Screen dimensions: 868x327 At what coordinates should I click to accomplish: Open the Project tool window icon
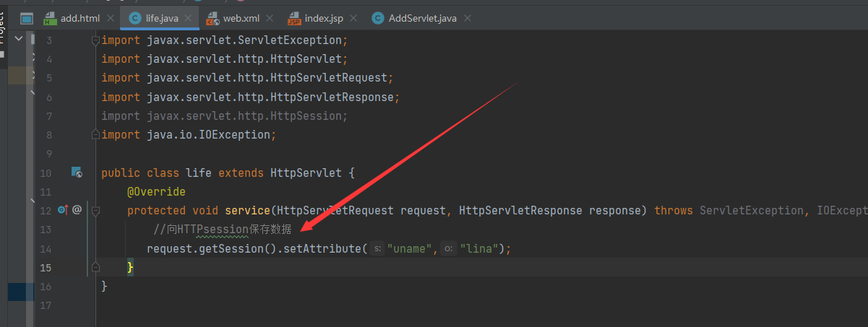point(27,18)
